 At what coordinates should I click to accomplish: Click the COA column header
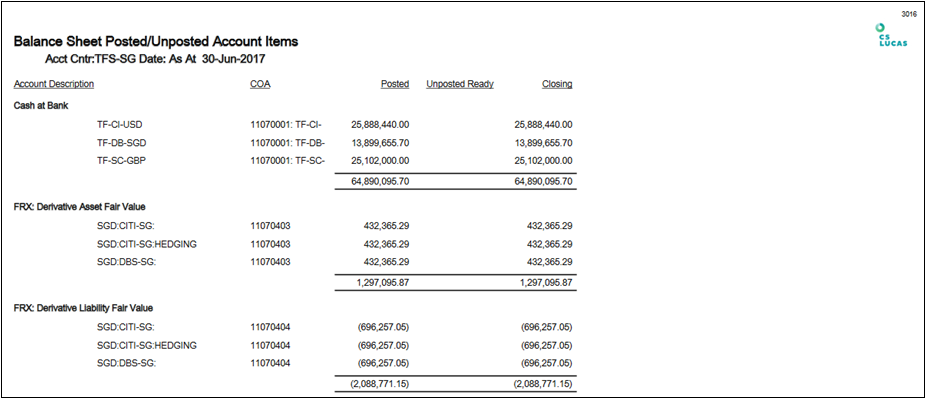click(x=260, y=84)
